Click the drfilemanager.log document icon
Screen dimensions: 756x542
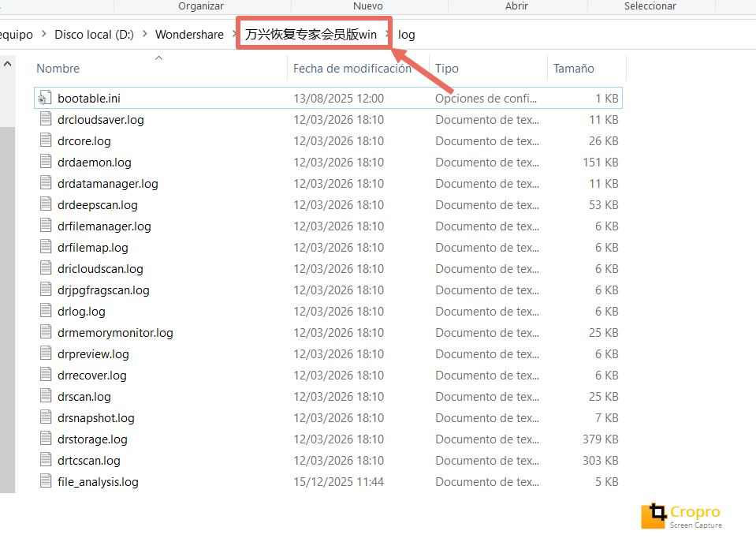pos(46,225)
